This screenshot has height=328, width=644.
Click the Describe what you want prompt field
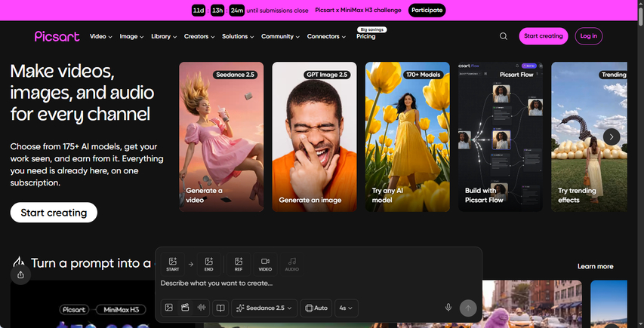[319, 284]
